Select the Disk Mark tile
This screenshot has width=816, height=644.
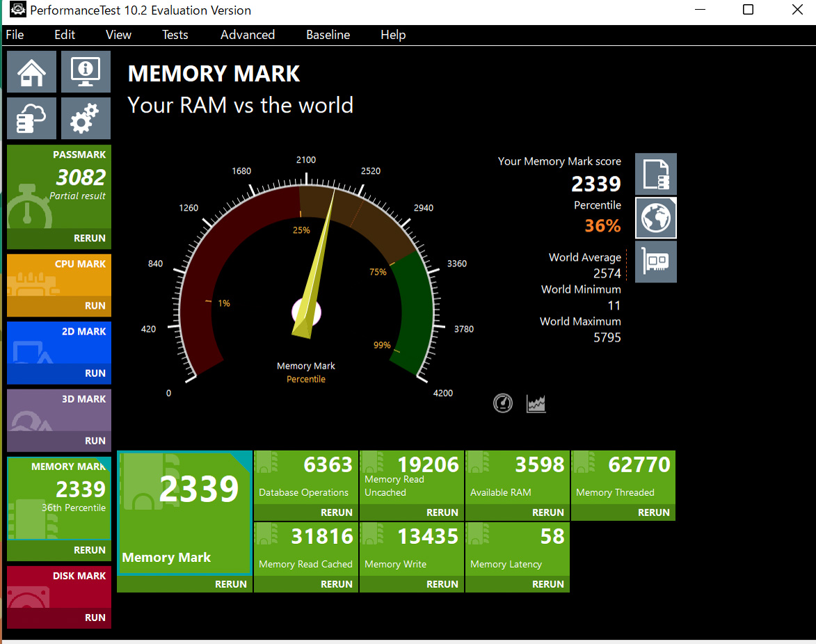tap(59, 587)
